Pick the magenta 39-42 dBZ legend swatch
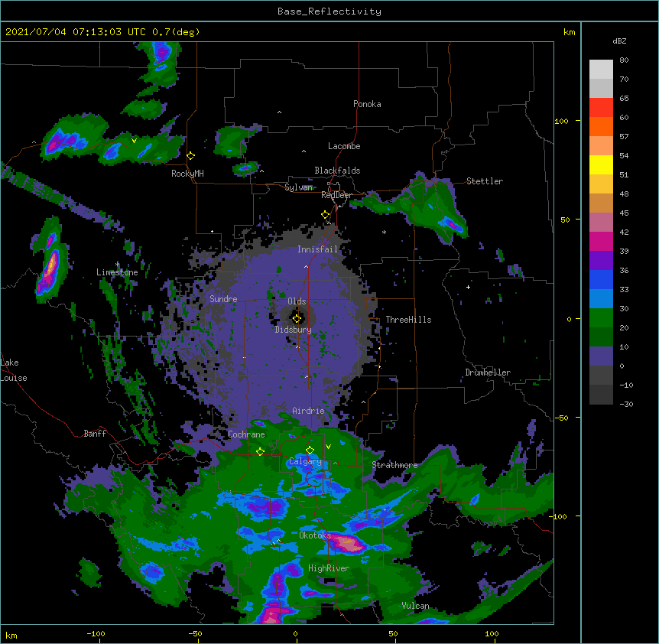The image size is (659, 644). pyautogui.click(x=601, y=241)
